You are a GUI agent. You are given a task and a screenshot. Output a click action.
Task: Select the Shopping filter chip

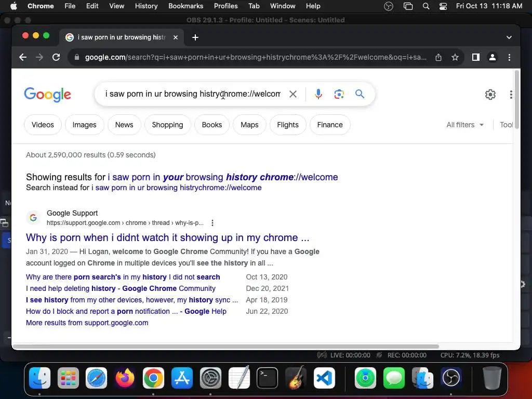point(168,125)
